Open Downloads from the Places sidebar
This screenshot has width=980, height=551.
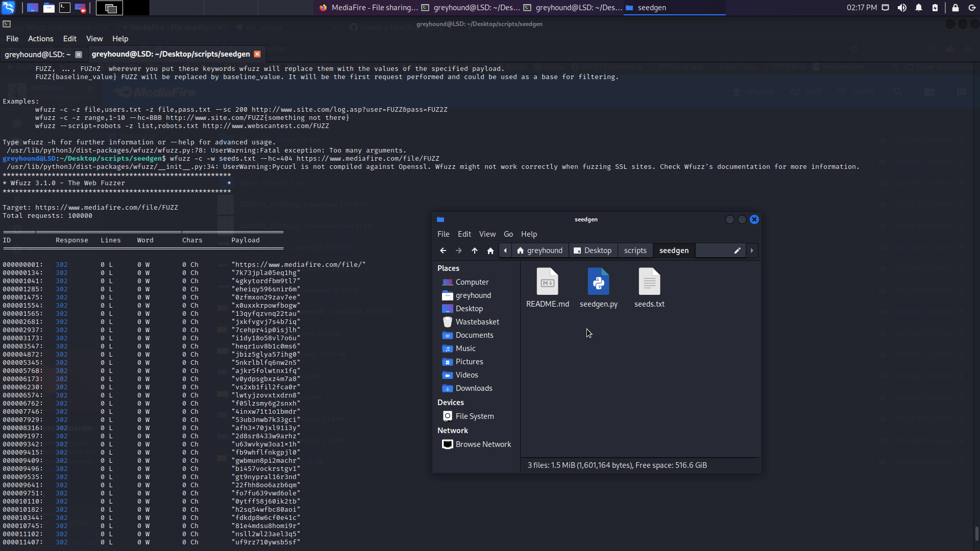pyautogui.click(x=473, y=388)
